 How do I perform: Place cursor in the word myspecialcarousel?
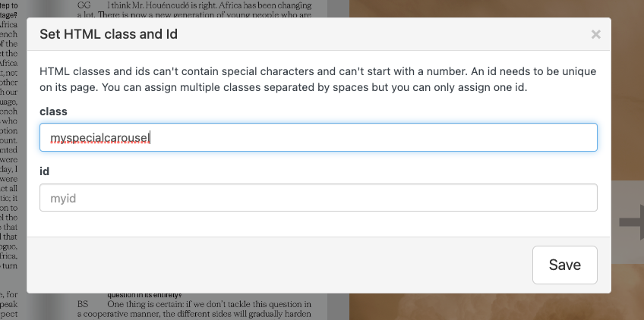click(x=99, y=138)
